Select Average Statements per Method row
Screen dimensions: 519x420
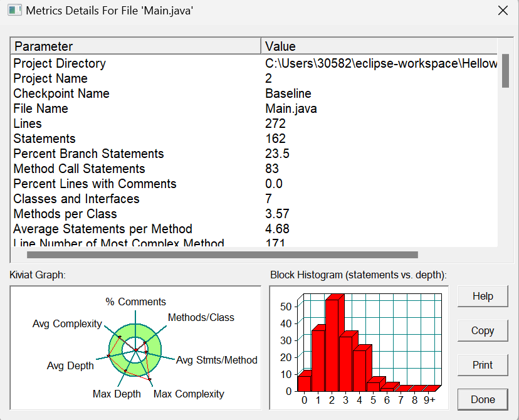coord(254,229)
